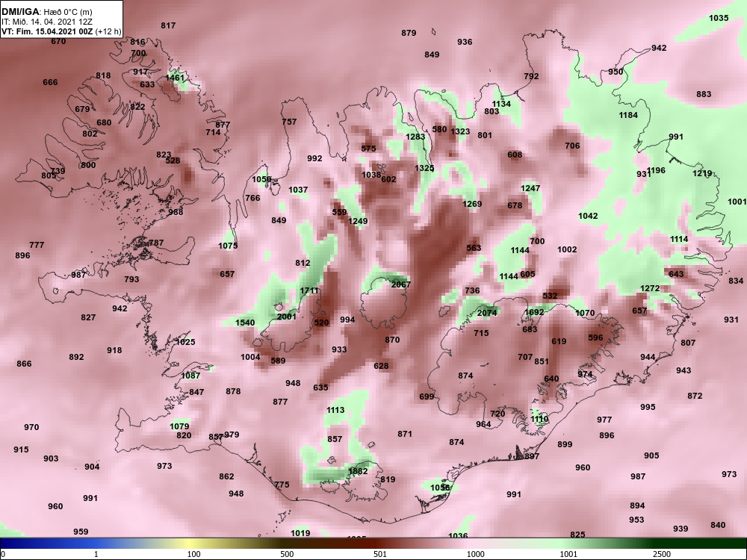The width and height of the screenshot is (747, 560).
Task: Click the 840 value at bottom right
Action: pyautogui.click(x=718, y=525)
